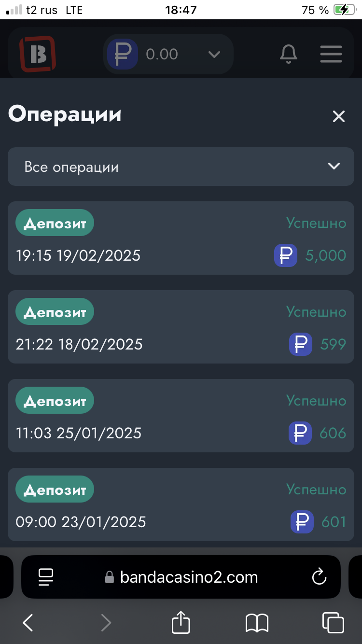Open Safari bookmarks
The image size is (362, 644).
pos(257,623)
